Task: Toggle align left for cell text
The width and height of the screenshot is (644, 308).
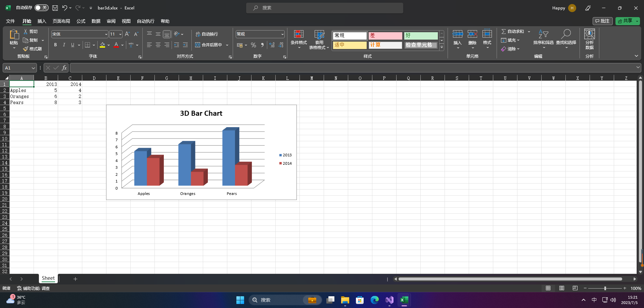Action: [x=149, y=45]
